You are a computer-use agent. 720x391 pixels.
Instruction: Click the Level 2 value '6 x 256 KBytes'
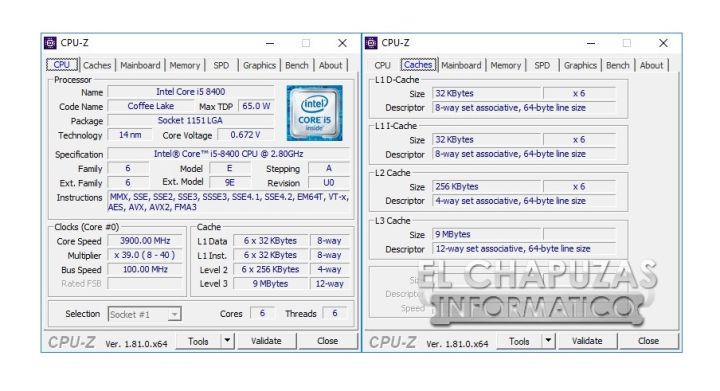270,269
